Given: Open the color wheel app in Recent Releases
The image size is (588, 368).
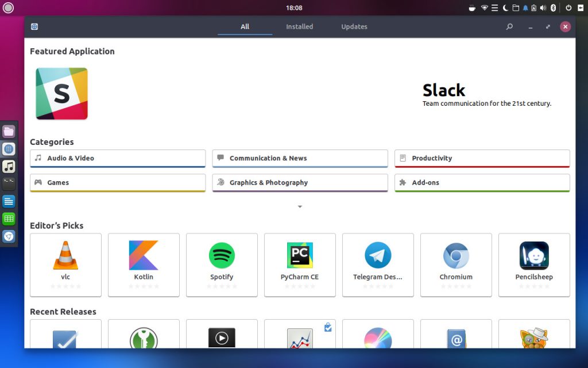Looking at the screenshot, I should tap(378, 334).
